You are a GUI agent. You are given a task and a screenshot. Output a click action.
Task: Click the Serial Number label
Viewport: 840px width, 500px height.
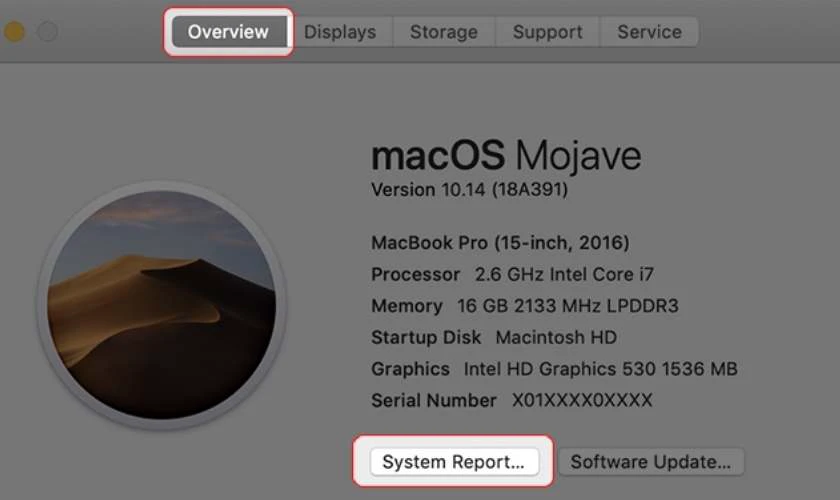pyautogui.click(x=433, y=400)
